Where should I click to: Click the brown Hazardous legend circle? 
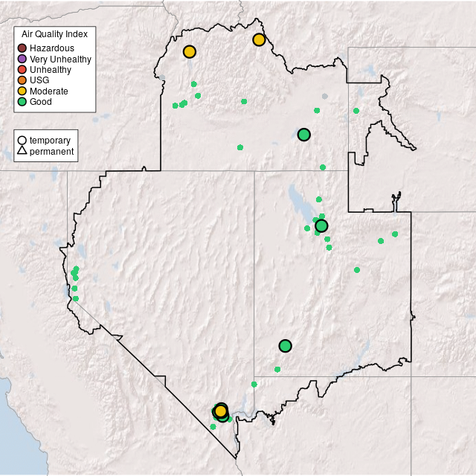point(22,48)
